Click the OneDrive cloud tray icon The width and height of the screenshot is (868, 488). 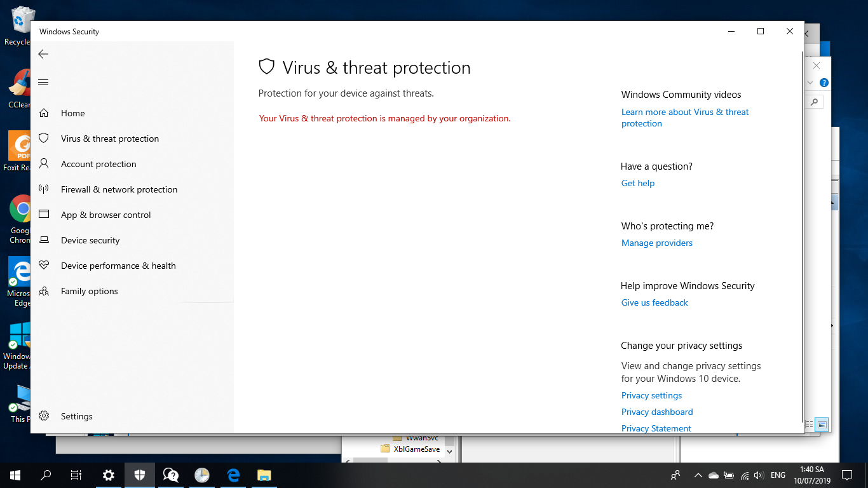tap(713, 475)
